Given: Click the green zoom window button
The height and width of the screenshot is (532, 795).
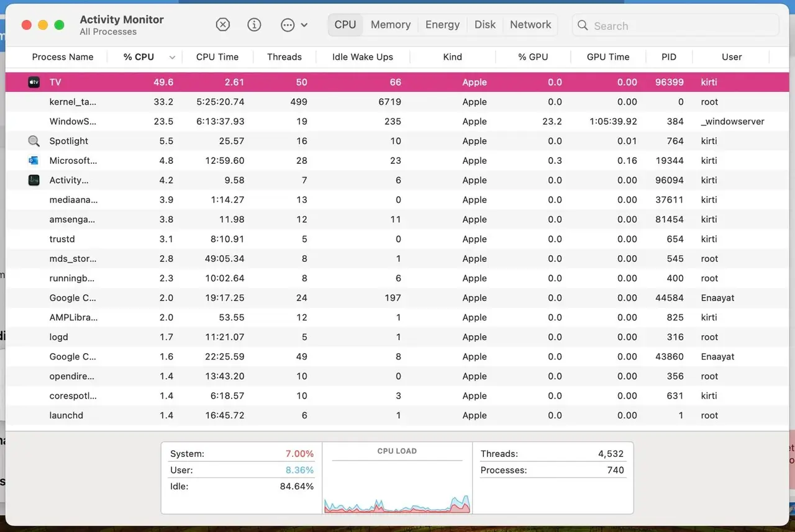Looking at the screenshot, I should tap(59, 25).
